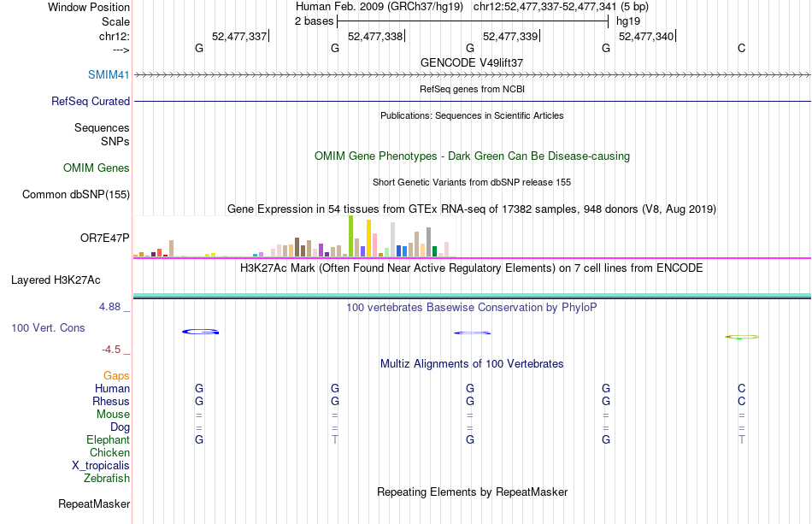
Task: Click the dark blue RefSeq Curated gene line
Action: (473, 101)
